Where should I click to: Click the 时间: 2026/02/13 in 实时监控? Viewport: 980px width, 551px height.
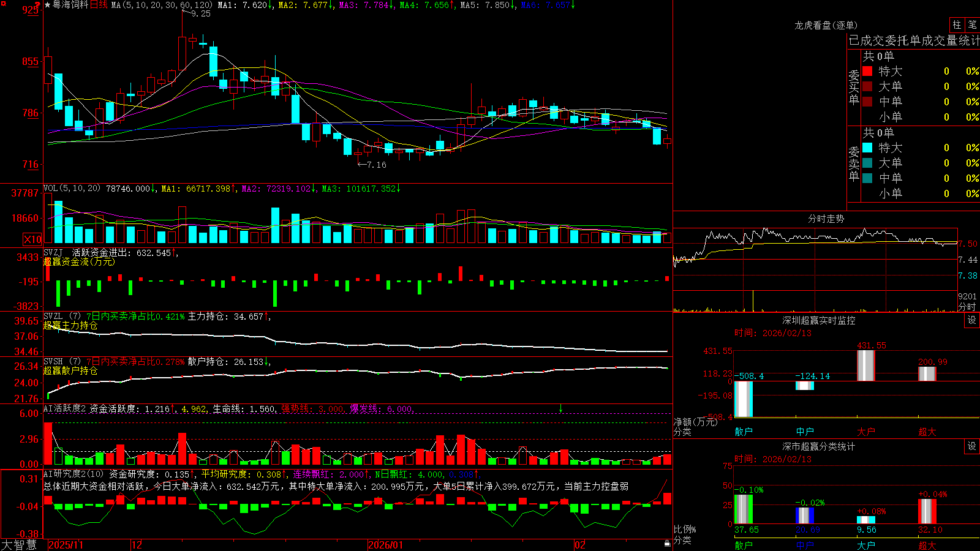773,333
